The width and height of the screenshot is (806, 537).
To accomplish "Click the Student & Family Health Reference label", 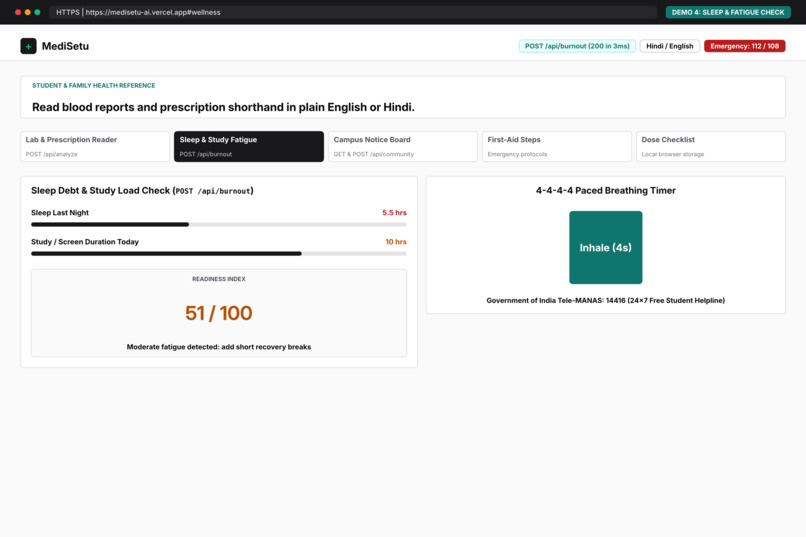I will coord(94,86).
